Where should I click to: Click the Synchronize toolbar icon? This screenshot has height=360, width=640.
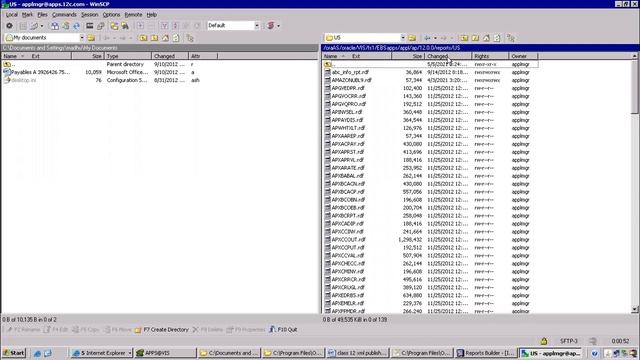(65, 26)
